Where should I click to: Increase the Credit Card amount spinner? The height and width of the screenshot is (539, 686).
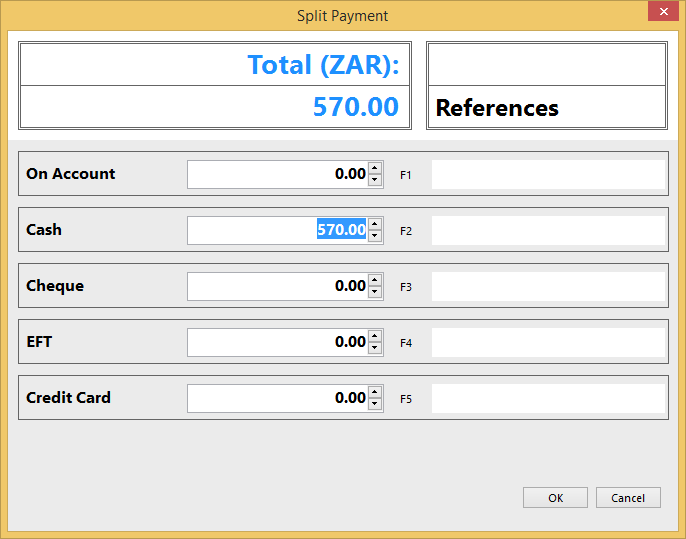tap(375, 392)
